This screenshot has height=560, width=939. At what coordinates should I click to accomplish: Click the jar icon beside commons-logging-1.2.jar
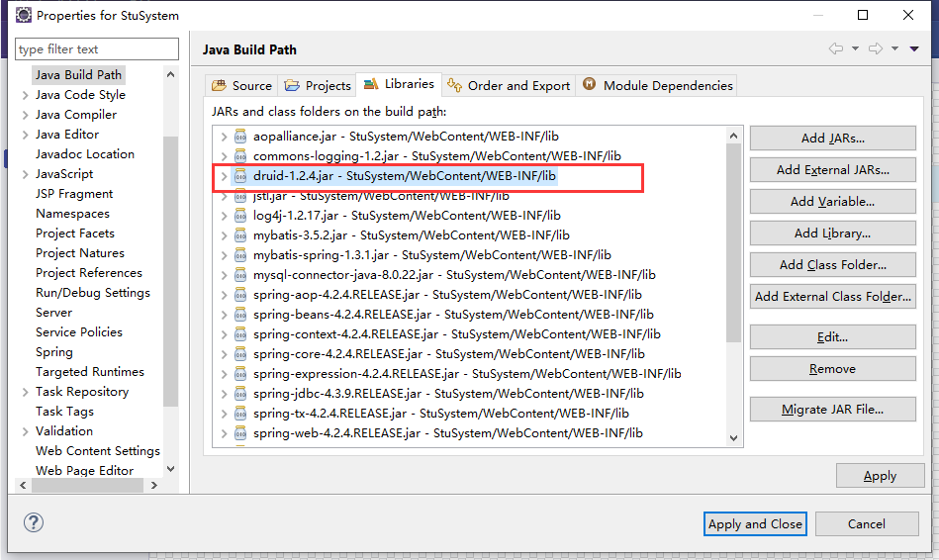[x=240, y=156]
